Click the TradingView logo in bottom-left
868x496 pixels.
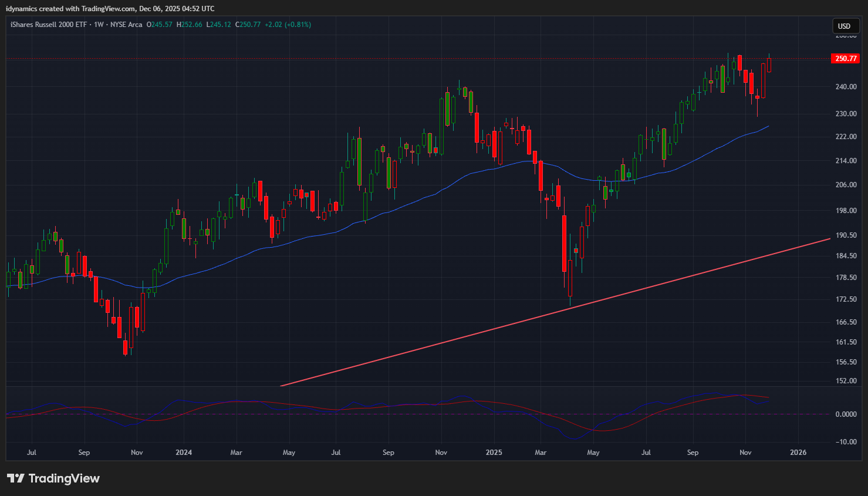53,478
